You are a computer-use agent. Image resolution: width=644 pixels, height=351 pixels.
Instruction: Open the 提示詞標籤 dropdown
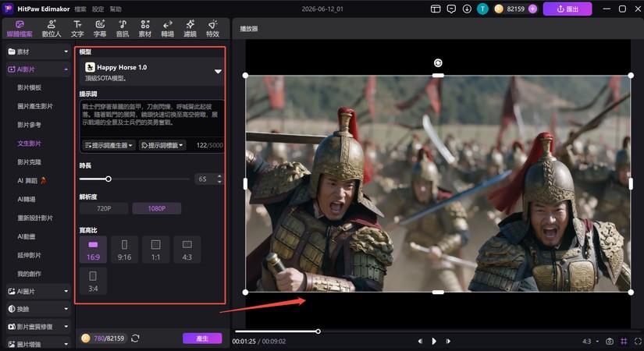(162, 145)
